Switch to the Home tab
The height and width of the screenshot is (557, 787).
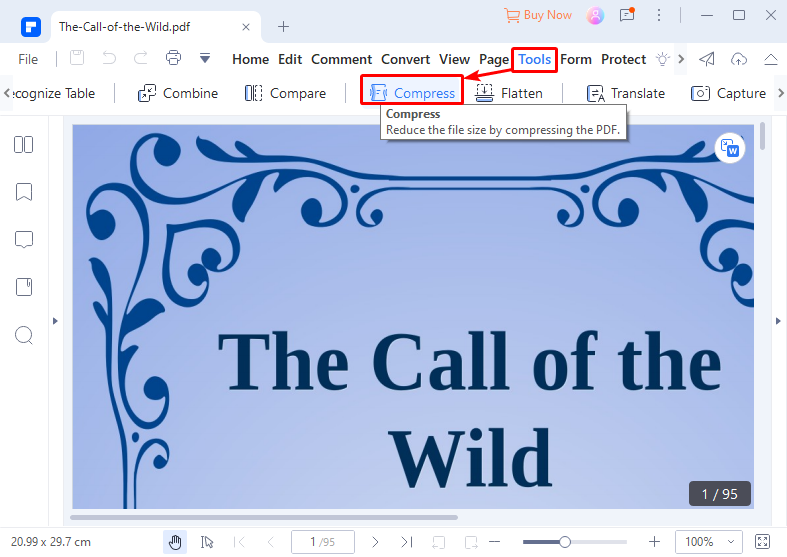[x=250, y=59]
